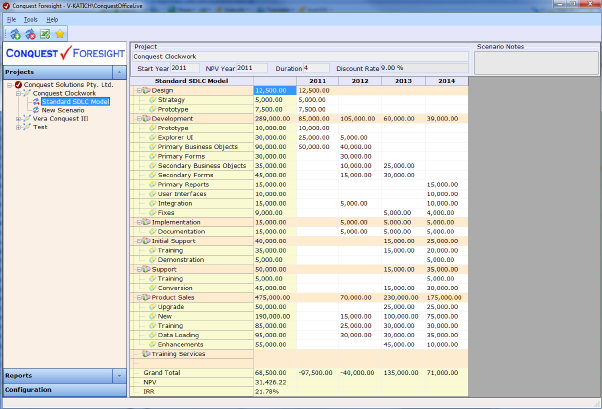Collapse the Development row in grid

click(139, 119)
